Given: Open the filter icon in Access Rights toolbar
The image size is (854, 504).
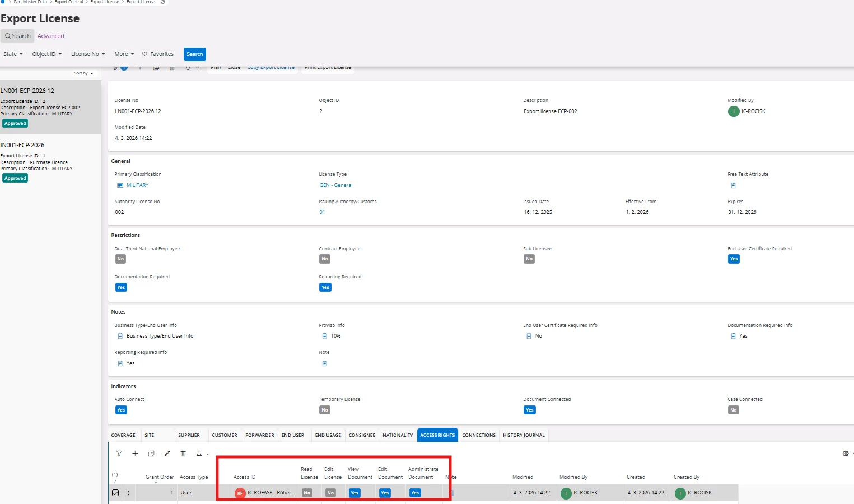Looking at the screenshot, I should pos(119,454).
